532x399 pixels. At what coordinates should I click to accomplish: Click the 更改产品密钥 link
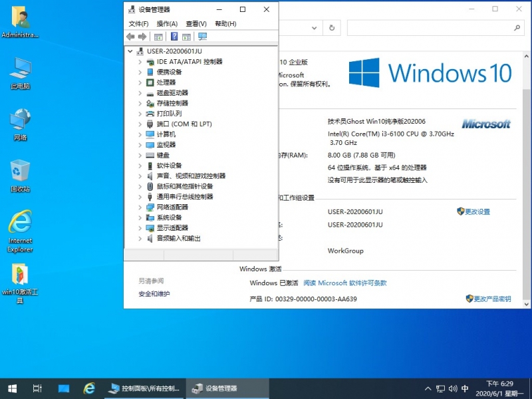click(492, 299)
